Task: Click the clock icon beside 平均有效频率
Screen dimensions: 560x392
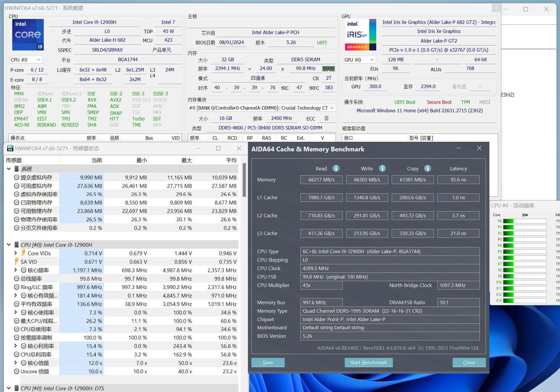Action: (17, 304)
